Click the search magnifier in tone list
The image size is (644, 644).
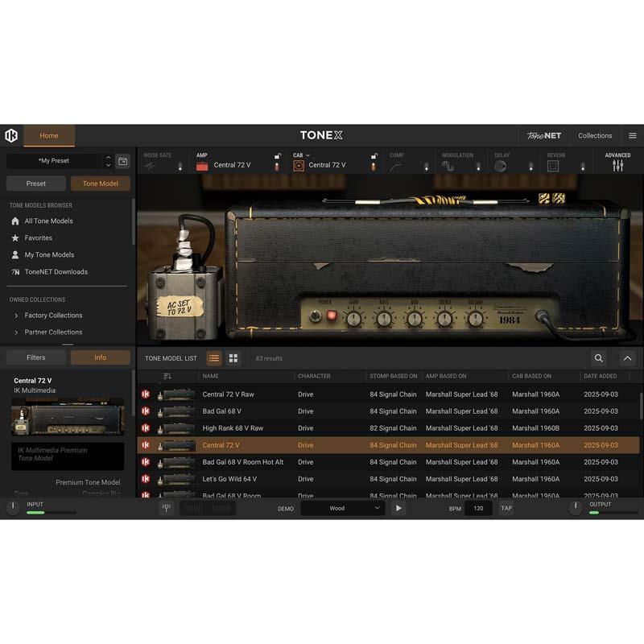pyautogui.click(x=599, y=358)
